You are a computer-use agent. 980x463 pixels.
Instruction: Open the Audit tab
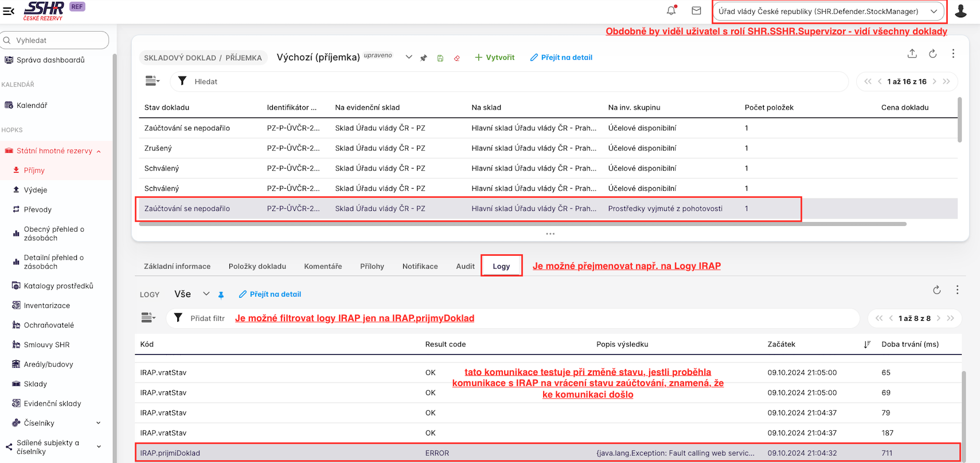(x=465, y=266)
